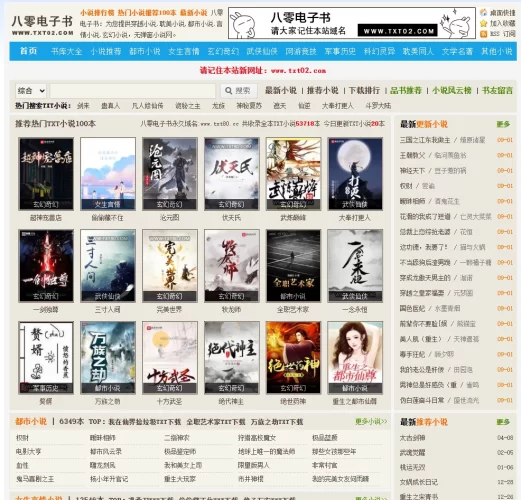
Task: Open 都市风云录 in the urban novels list
Action: pyautogui.click(x=106, y=452)
